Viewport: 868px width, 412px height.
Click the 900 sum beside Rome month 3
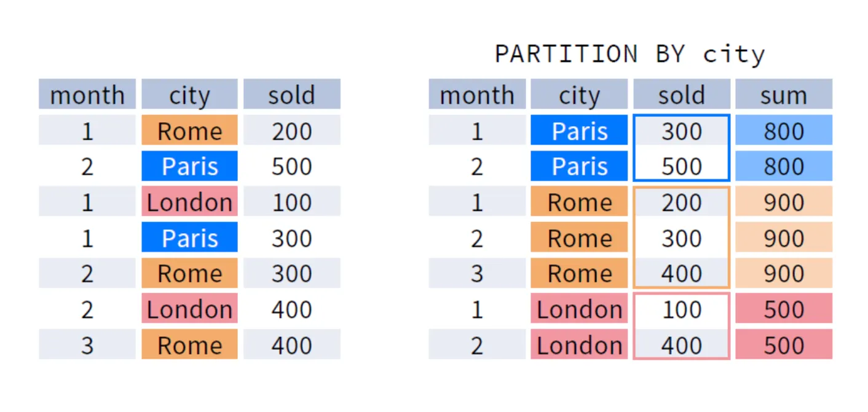point(783,274)
